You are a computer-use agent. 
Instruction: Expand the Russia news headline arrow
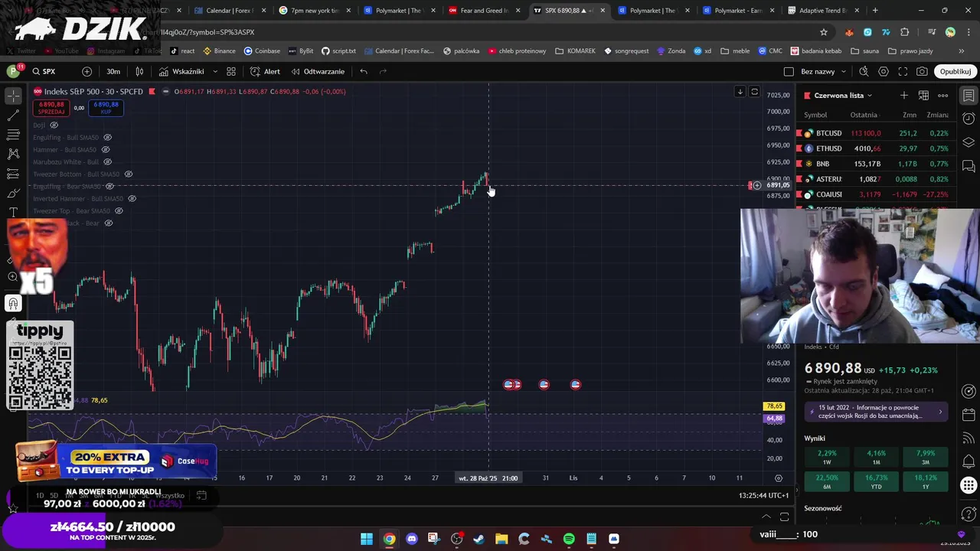(940, 412)
